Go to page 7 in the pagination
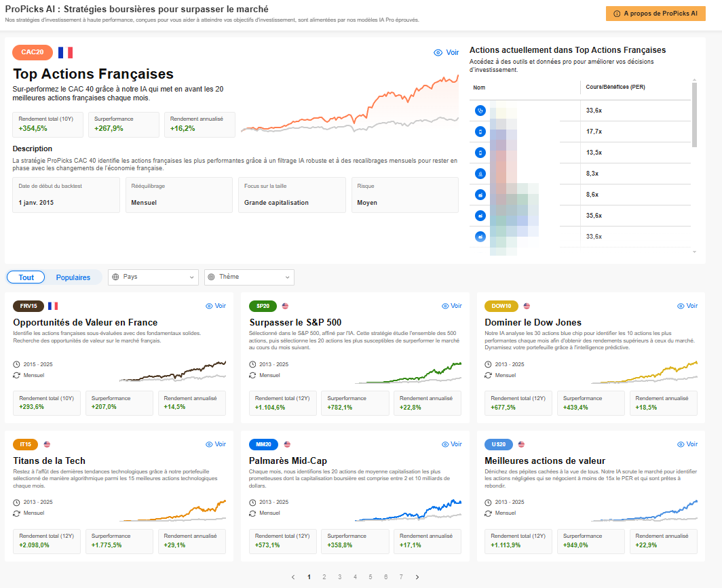The width and height of the screenshot is (722, 588). (401, 577)
